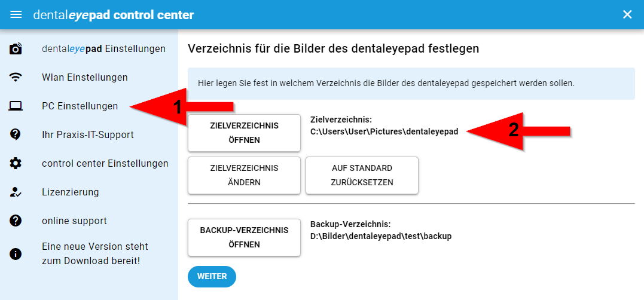Click the Praxis-IT-Support question bubble icon
644x300 pixels.
[16, 134]
